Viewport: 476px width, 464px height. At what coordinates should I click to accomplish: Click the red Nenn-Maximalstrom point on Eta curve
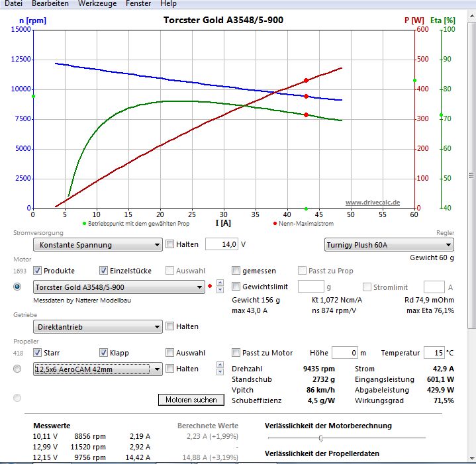306,115
